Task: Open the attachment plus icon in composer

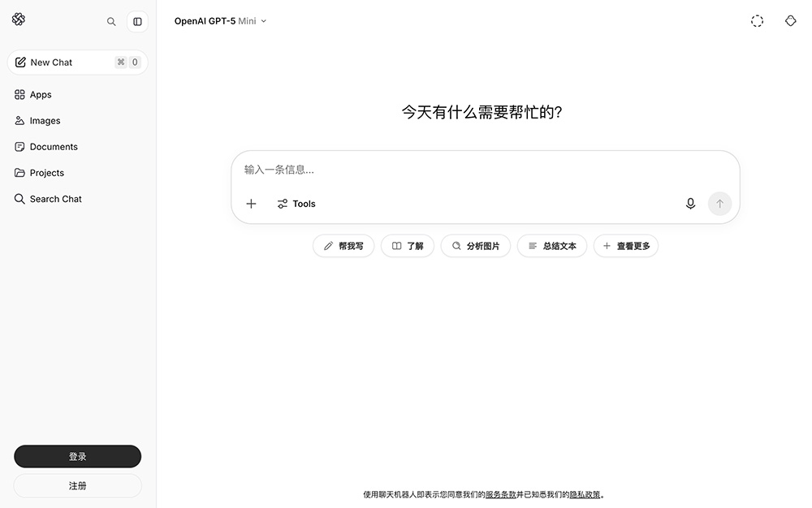Action: coord(251,204)
